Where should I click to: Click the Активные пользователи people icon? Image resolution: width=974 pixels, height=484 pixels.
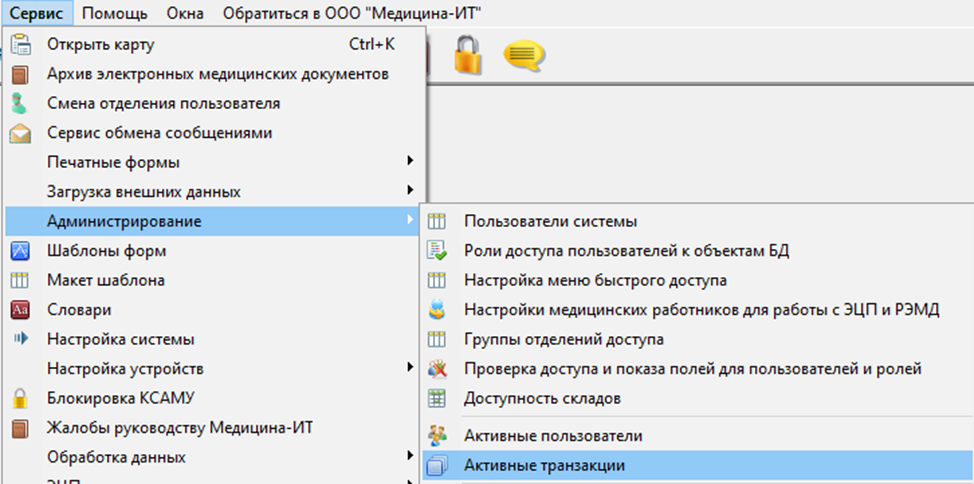(437, 436)
